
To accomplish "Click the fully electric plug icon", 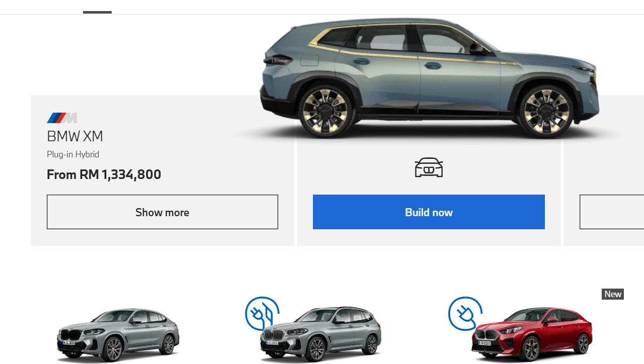I will pyautogui.click(x=465, y=313).
